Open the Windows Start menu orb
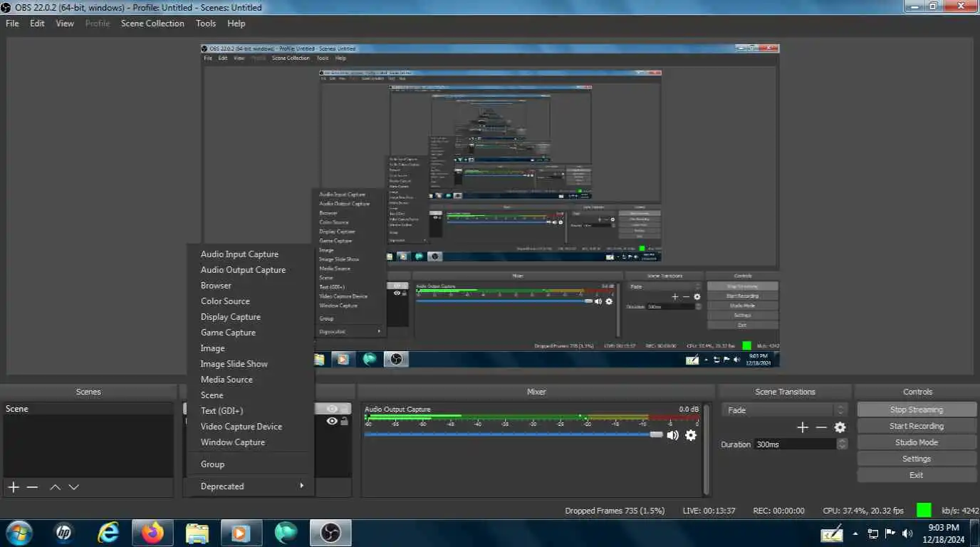Image resolution: width=980 pixels, height=547 pixels. pos(19,533)
